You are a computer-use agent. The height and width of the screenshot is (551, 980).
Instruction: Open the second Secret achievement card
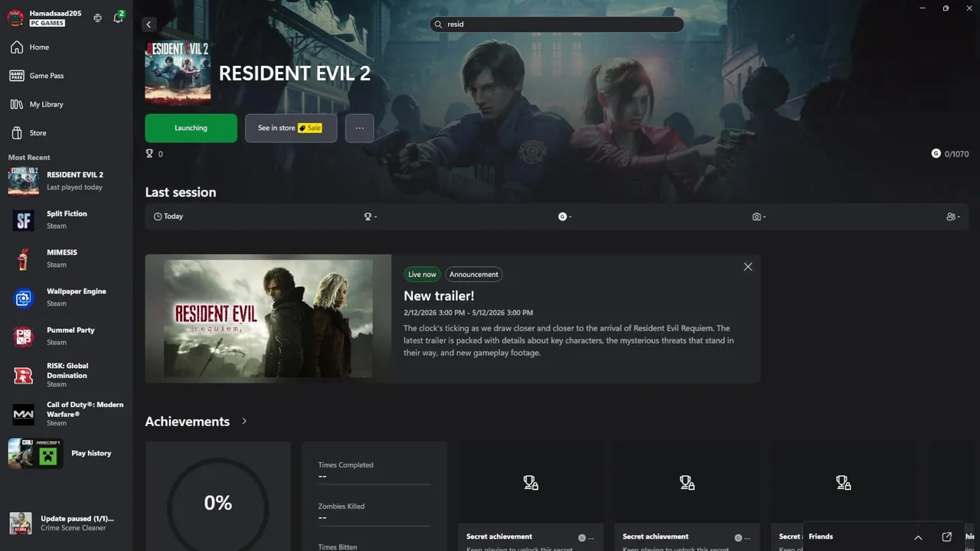click(x=687, y=496)
